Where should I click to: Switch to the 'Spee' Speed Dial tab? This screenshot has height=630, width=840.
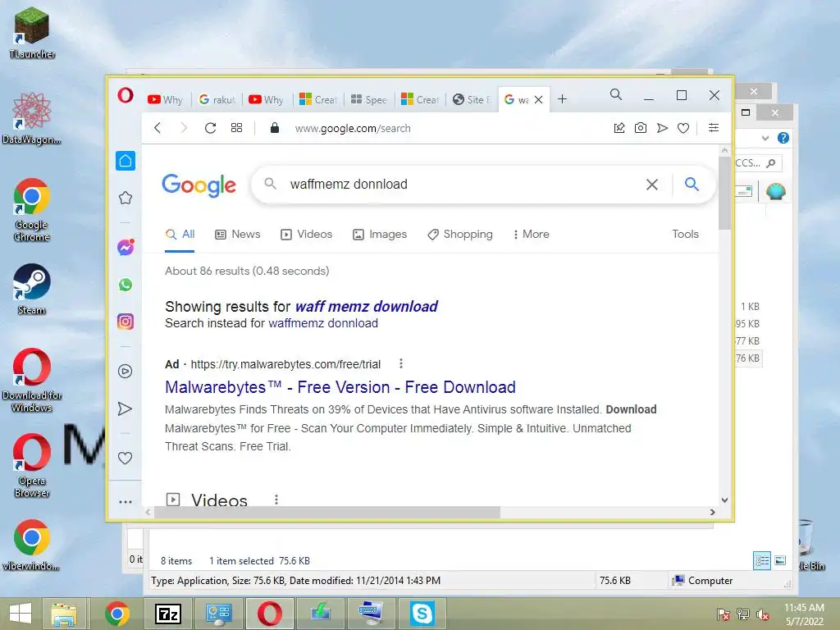[x=369, y=99]
